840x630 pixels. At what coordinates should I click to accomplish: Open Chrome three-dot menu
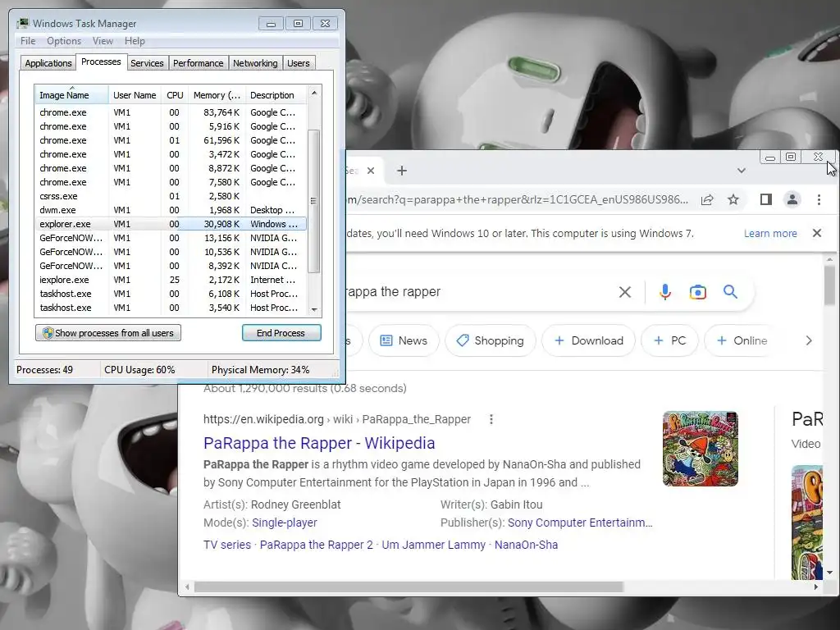click(x=819, y=200)
